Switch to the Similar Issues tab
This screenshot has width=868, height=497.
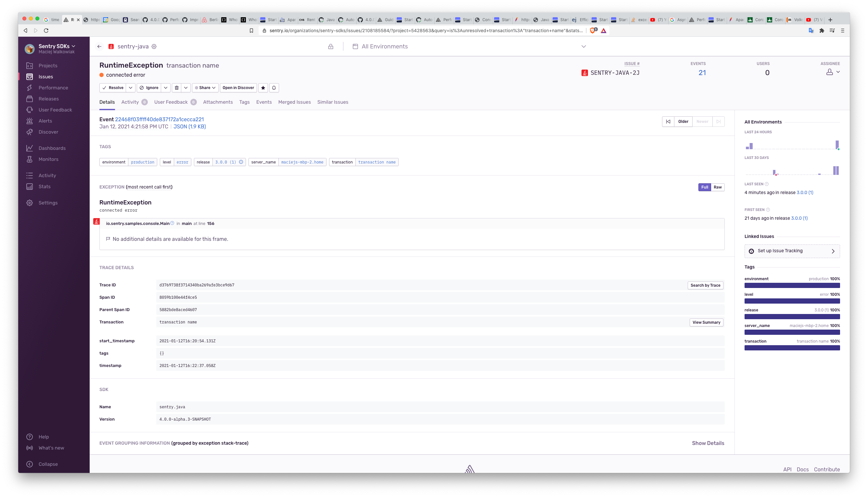click(x=333, y=102)
